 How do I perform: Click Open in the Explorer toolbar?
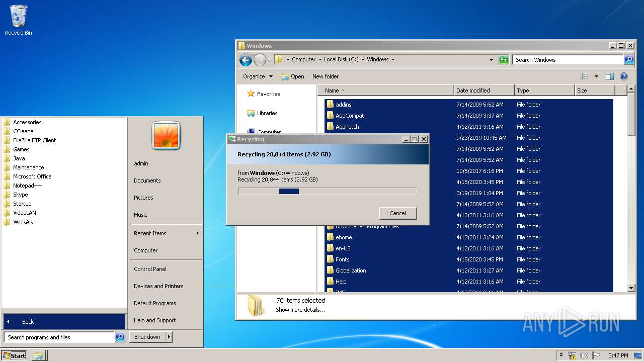[293, 76]
